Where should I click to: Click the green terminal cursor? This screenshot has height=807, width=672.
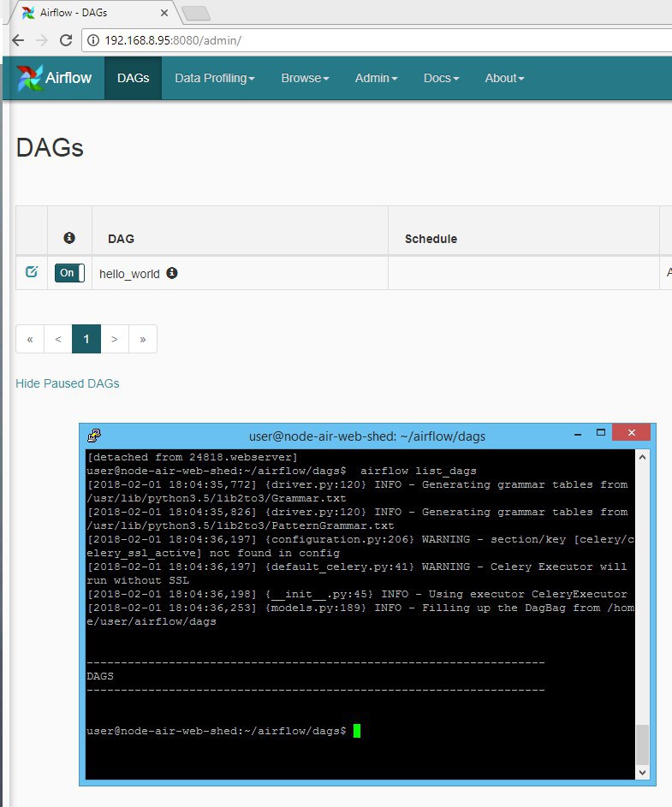tap(357, 731)
